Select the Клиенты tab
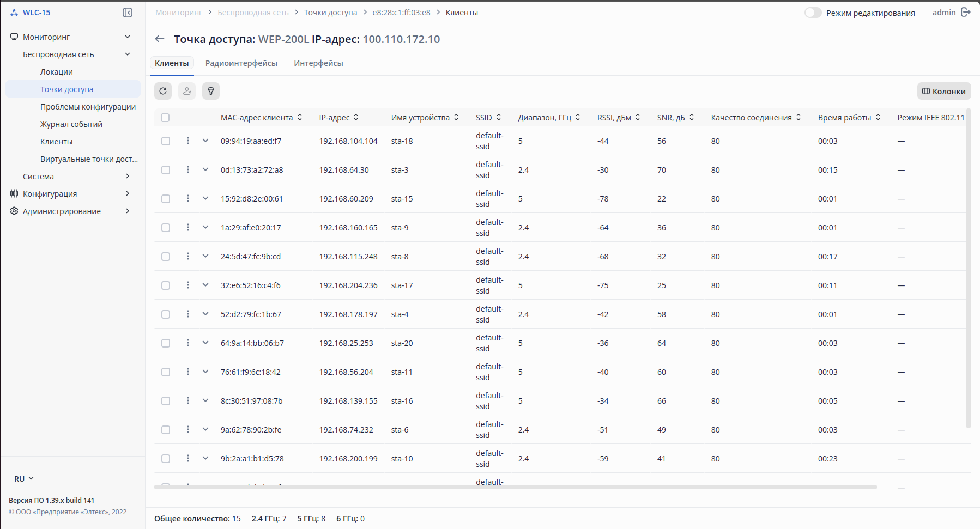The width and height of the screenshot is (980, 529). click(x=172, y=63)
